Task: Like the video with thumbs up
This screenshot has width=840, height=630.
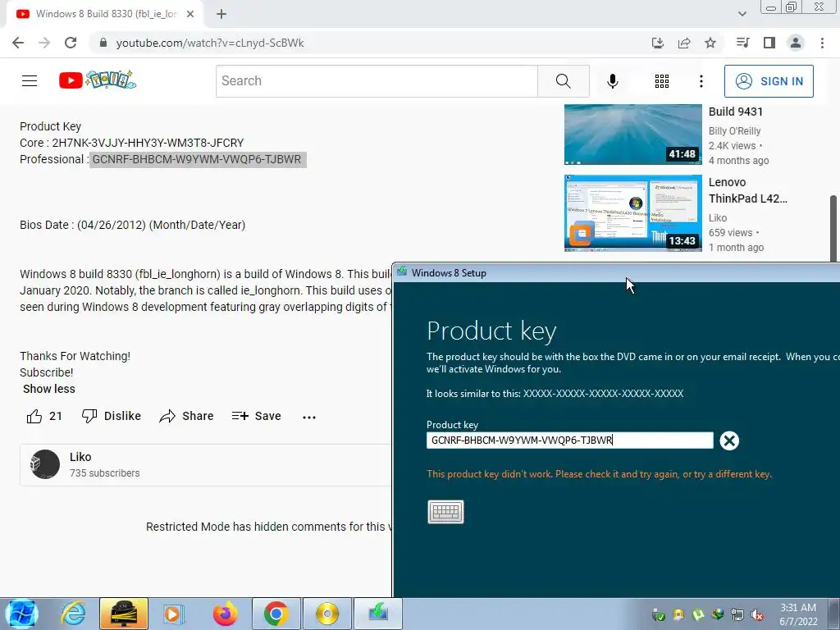Action: coord(44,416)
